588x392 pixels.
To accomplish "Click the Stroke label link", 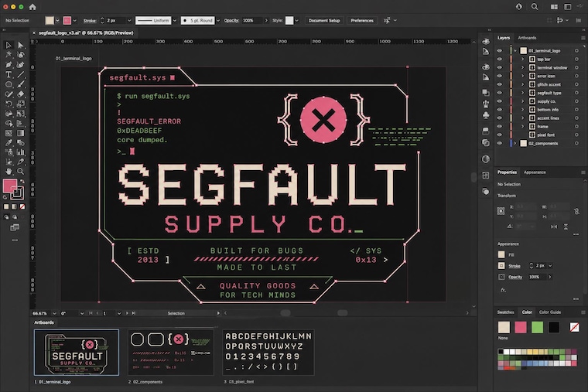I will pos(89,21).
